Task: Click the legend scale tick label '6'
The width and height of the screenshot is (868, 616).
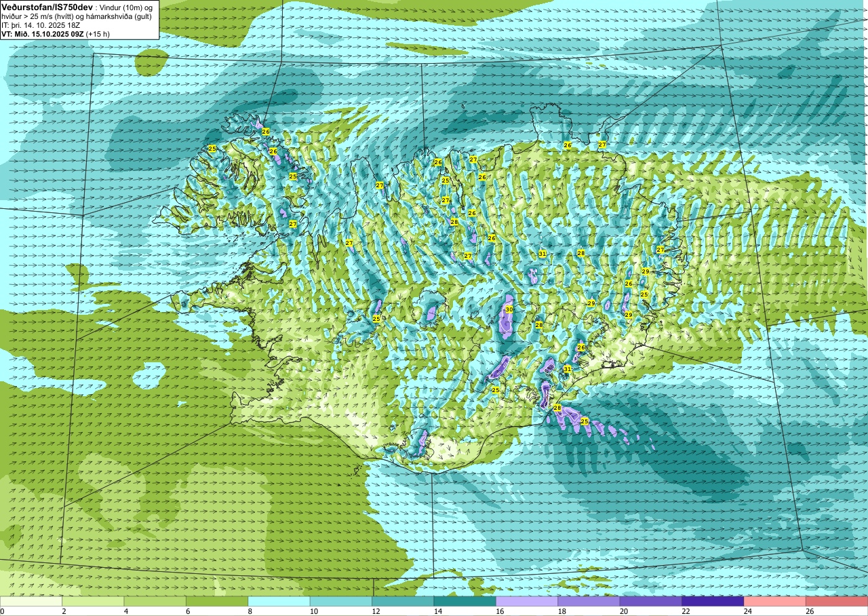Action: (186, 611)
